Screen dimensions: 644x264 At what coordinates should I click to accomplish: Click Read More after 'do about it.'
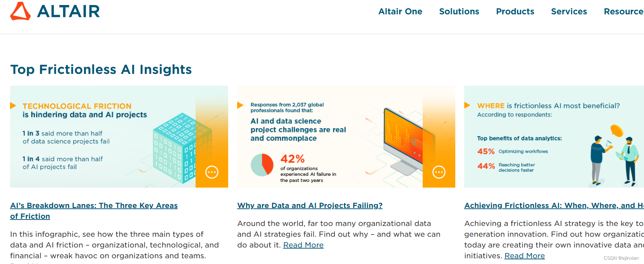click(x=303, y=245)
